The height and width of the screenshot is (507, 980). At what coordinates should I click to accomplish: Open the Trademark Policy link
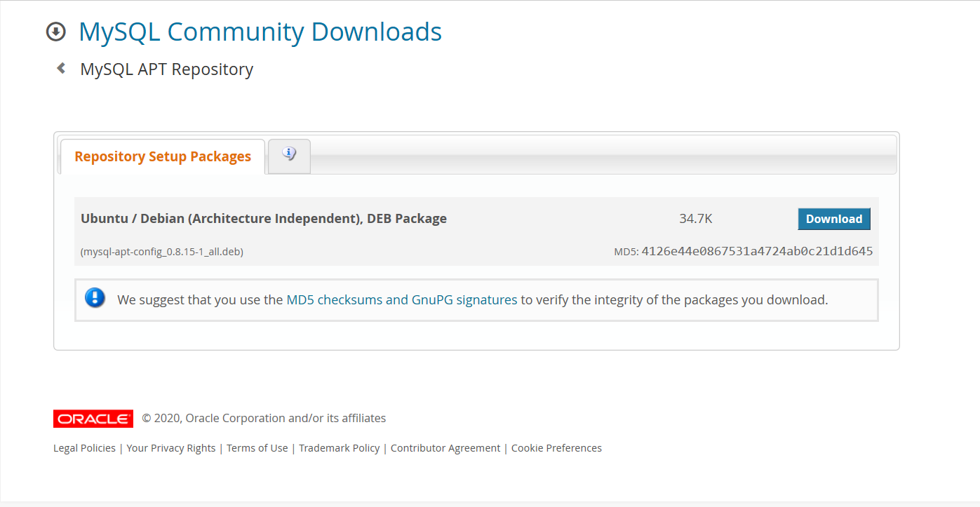340,448
